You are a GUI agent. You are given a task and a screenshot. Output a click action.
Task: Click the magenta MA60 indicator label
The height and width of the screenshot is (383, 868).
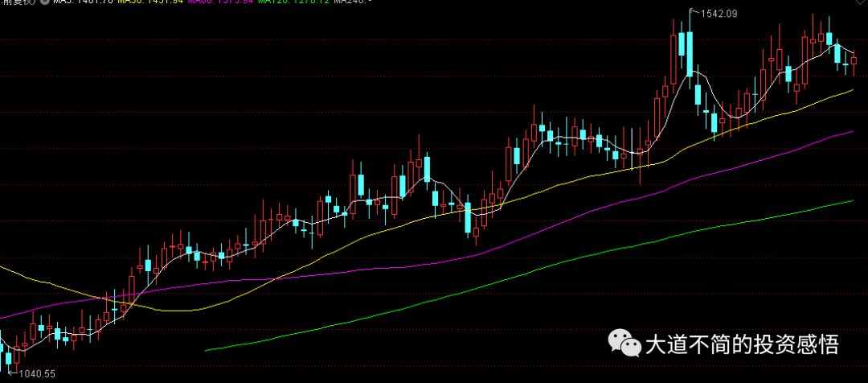pyautogui.click(x=219, y=2)
